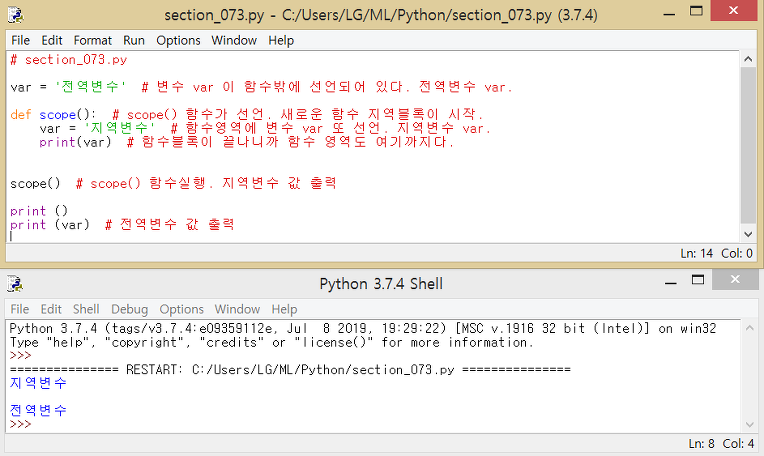Click the editor vertical scrollbar thumb
Viewport: 764px width, 456px height.
748,145
